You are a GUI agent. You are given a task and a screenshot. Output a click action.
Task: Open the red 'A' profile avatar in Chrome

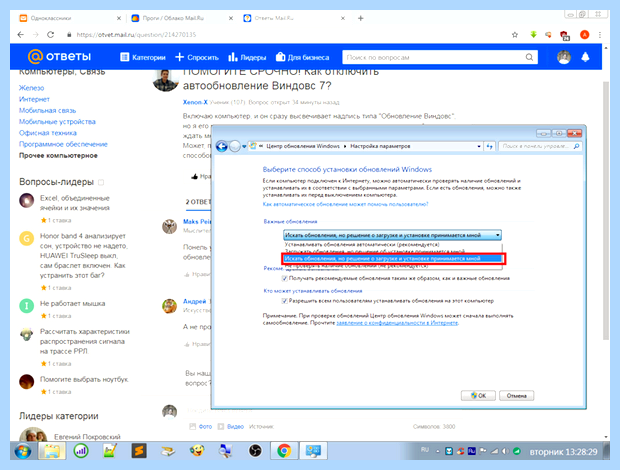[x=584, y=35]
